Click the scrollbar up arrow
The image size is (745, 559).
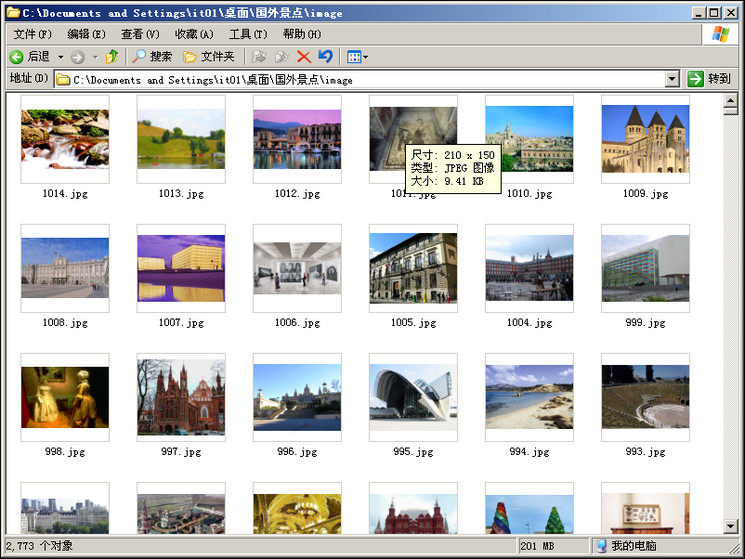[x=730, y=100]
